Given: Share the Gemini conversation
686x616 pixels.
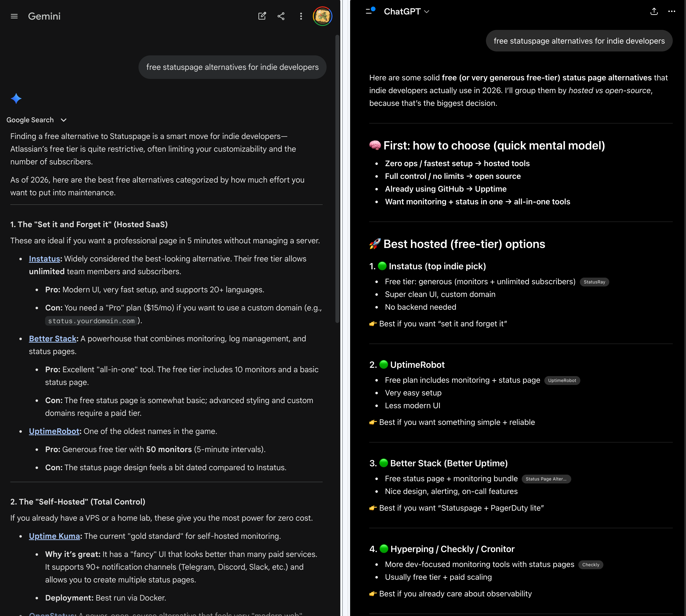Looking at the screenshot, I should 281,16.
